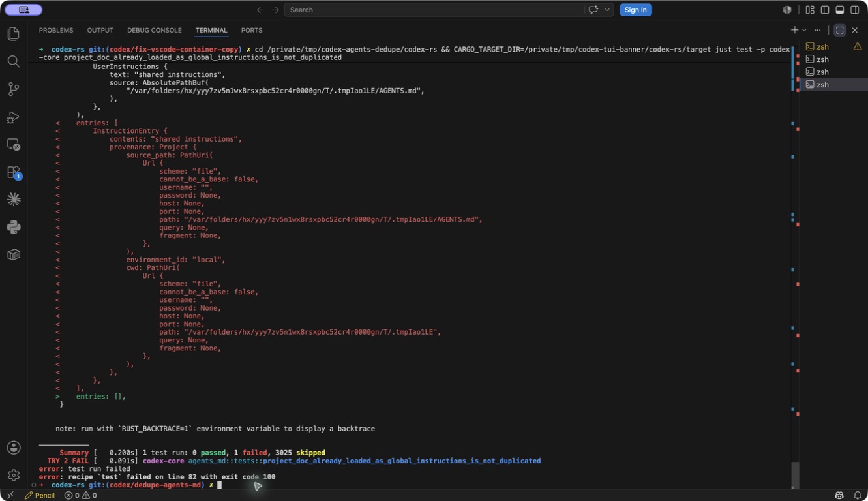Expand the new terminal launch profile dropdown

804,30
